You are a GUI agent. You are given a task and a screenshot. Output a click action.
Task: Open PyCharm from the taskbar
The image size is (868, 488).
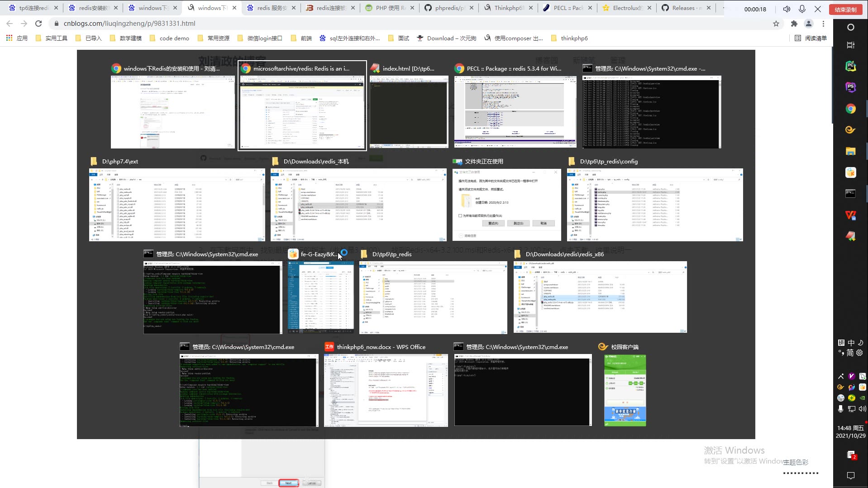(851, 66)
